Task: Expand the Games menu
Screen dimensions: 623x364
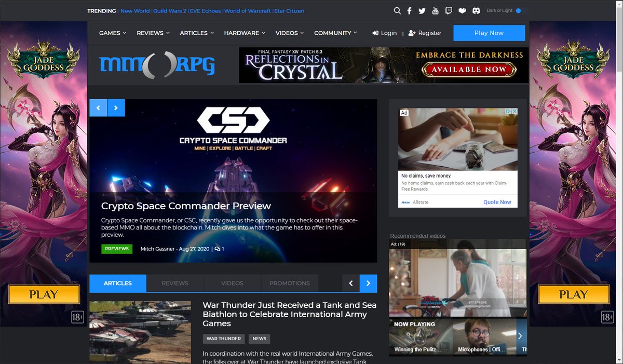Action: coord(113,33)
